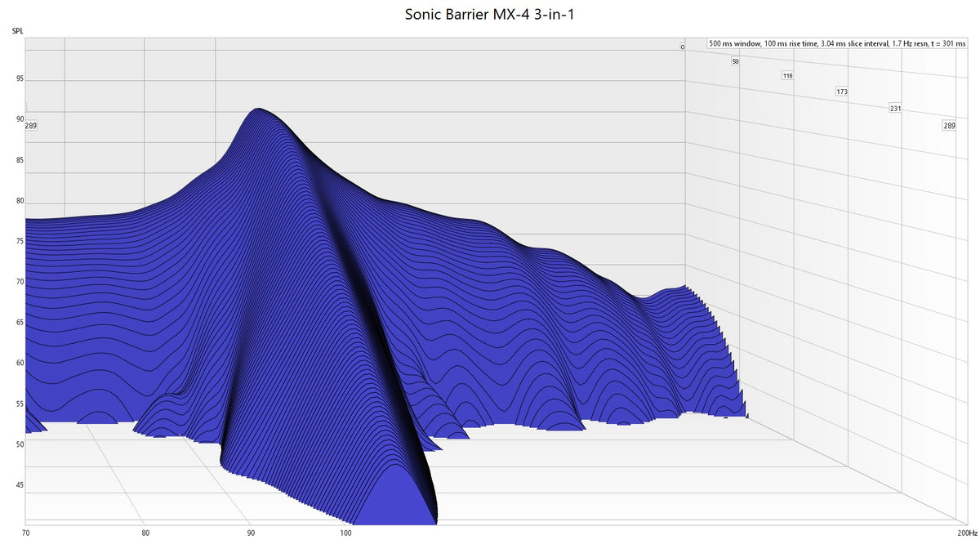
Task: Click the 100 Hz axis tick label
Action: [345, 532]
